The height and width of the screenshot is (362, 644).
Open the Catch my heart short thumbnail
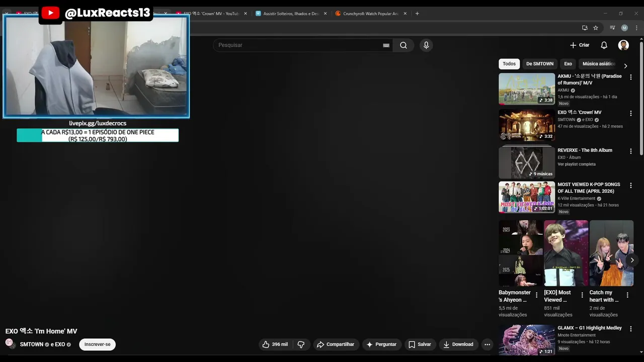[611, 253]
